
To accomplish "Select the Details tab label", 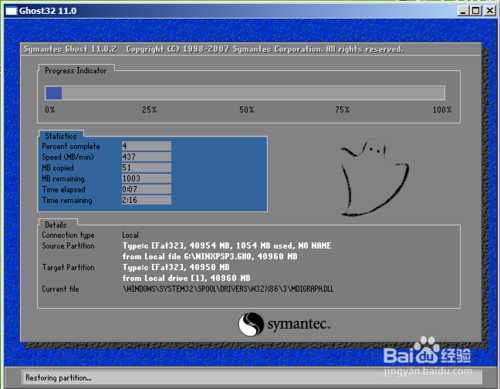I will (x=56, y=225).
